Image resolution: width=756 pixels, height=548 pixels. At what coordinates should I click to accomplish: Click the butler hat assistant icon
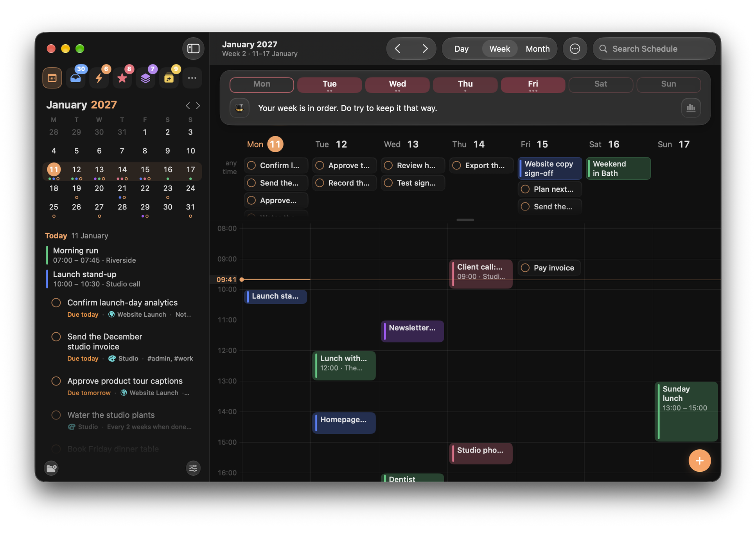(239, 108)
